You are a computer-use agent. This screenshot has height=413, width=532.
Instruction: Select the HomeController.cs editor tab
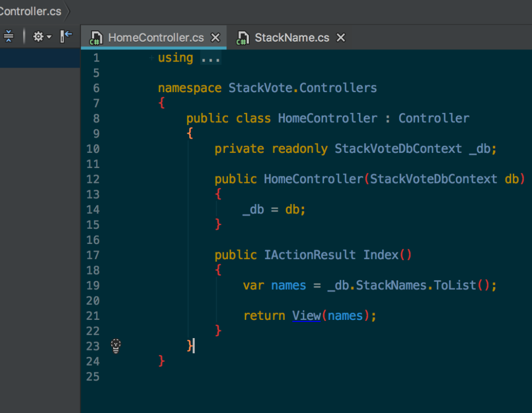(156, 38)
